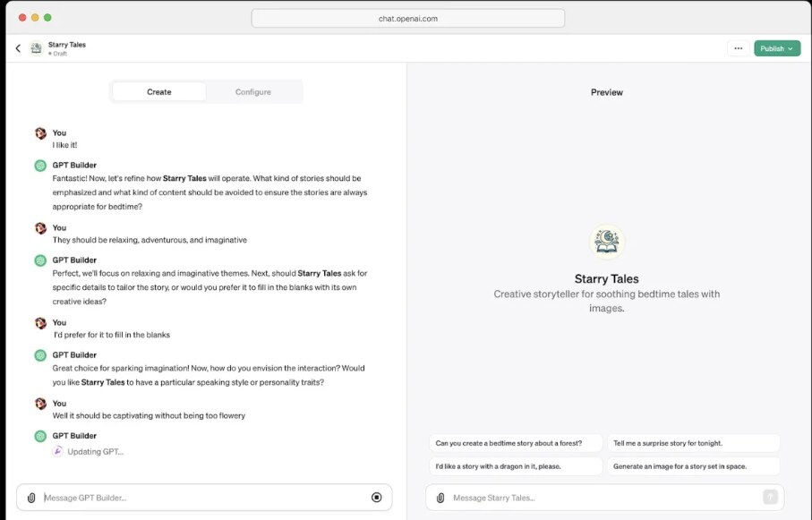The width and height of the screenshot is (812, 520).
Task: Click the Starry Tales preview avatar
Action: [x=607, y=242]
